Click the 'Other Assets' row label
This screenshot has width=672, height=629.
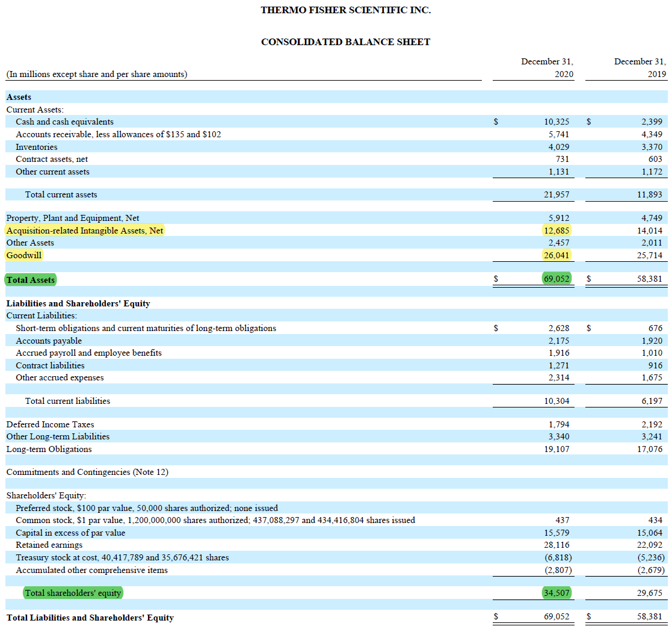[x=30, y=243]
